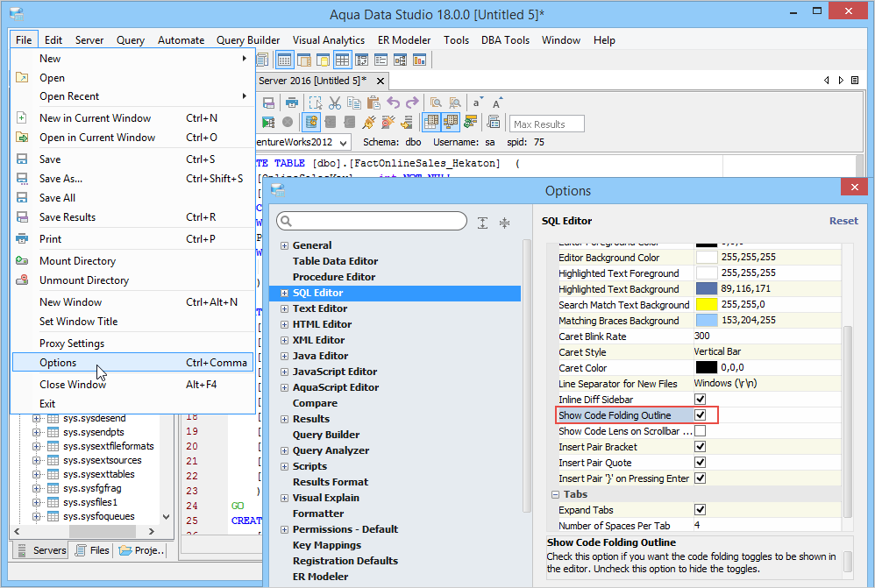Click the Cut scissors icon in editor toolbar
This screenshot has width=875, height=588.
click(334, 103)
